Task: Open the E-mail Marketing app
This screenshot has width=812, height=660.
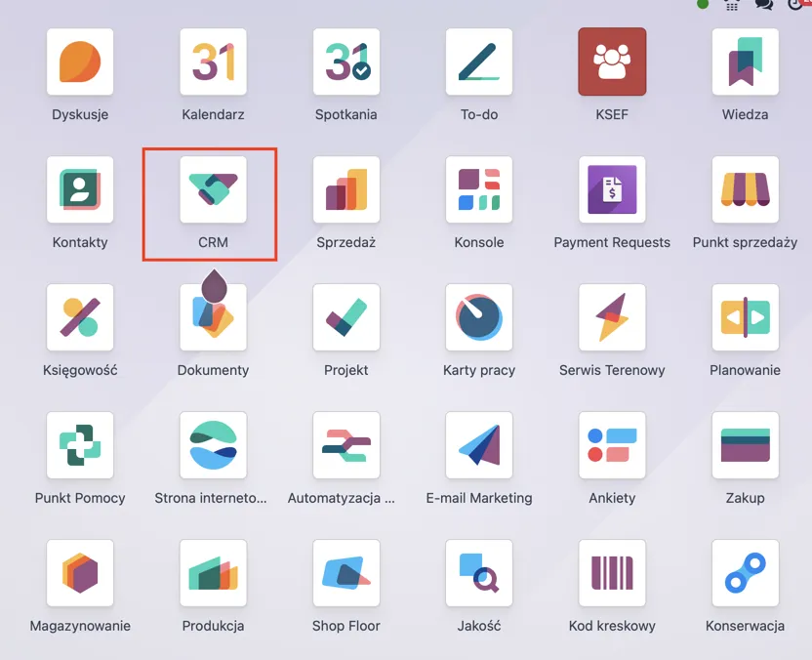Action: click(x=479, y=445)
